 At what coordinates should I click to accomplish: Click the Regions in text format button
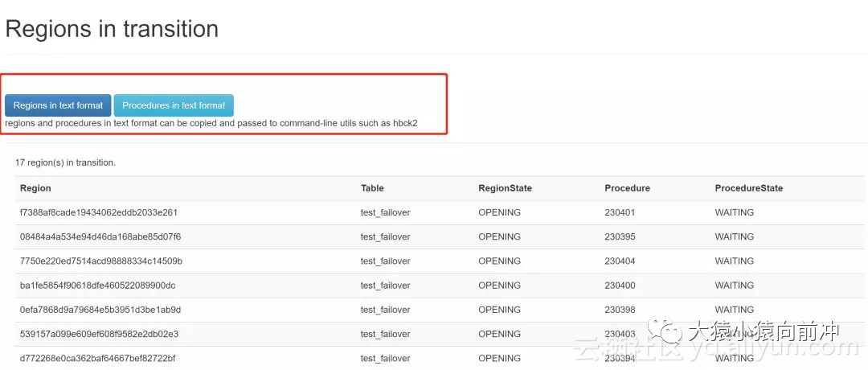click(x=58, y=105)
